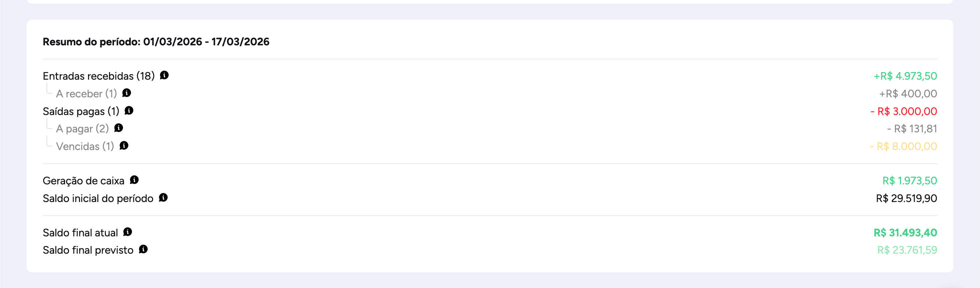The height and width of the screenshot is (288, 980).
Task: Show info for Saldo final atual
Action: pyautogui.click(x=128, y=232)
